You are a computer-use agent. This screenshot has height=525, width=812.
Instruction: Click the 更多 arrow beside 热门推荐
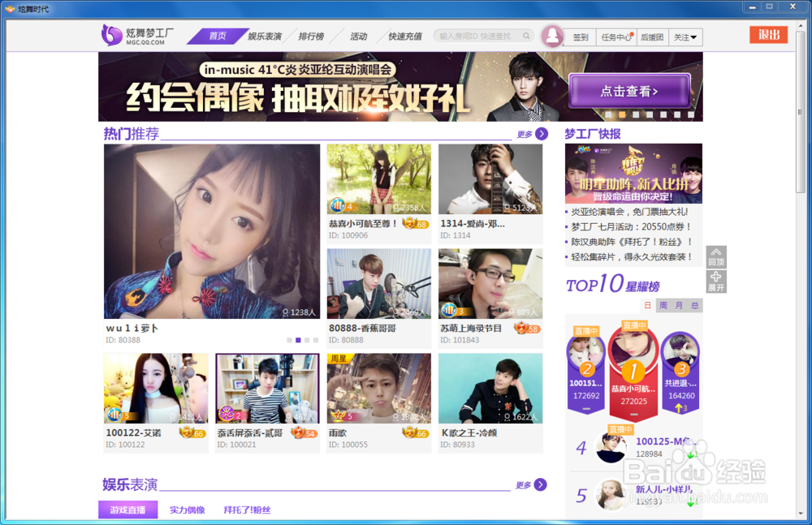(542, 134)
